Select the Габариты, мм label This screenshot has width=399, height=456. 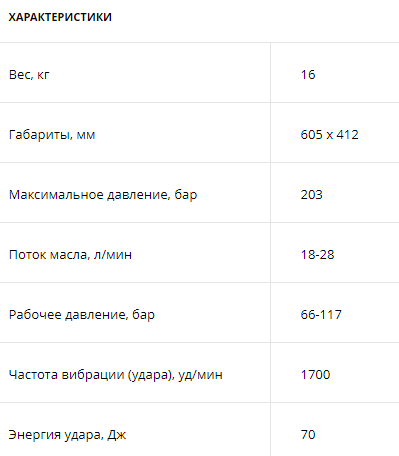coord(52,135)
